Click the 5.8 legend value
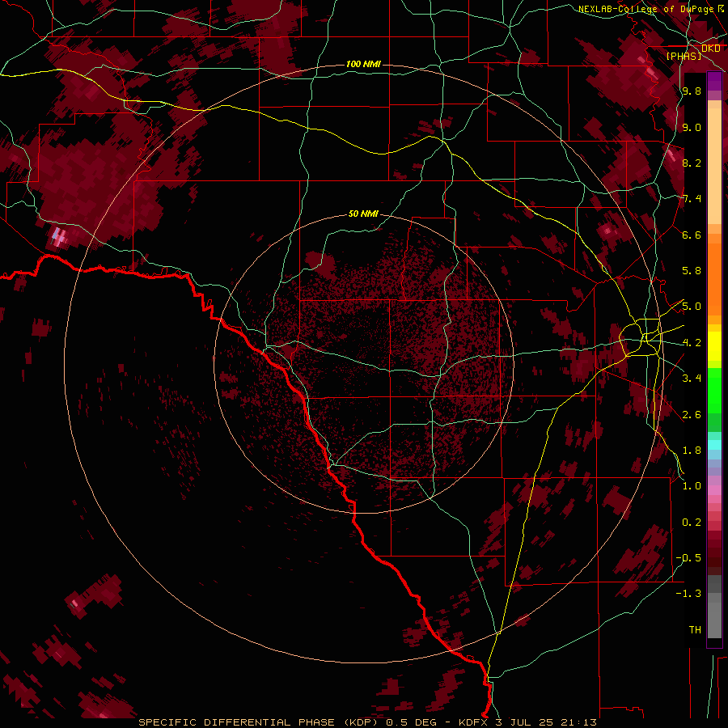 [692, 271]
